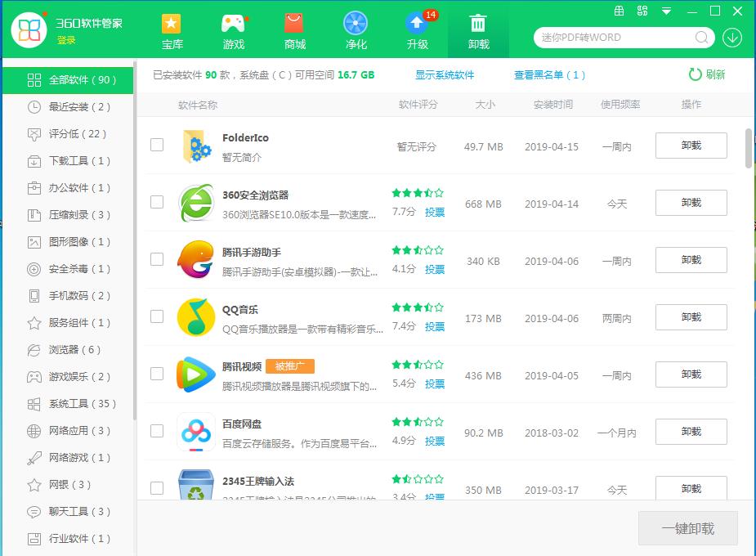Select 最近安装 (2) category
This screenshot has width=756, height=556.
click(68, 107)
